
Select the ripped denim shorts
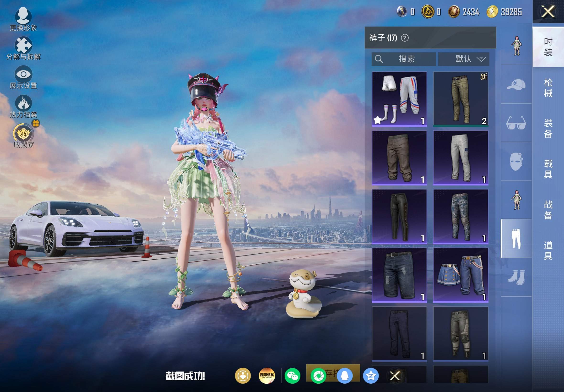click(x=399, y=275)
